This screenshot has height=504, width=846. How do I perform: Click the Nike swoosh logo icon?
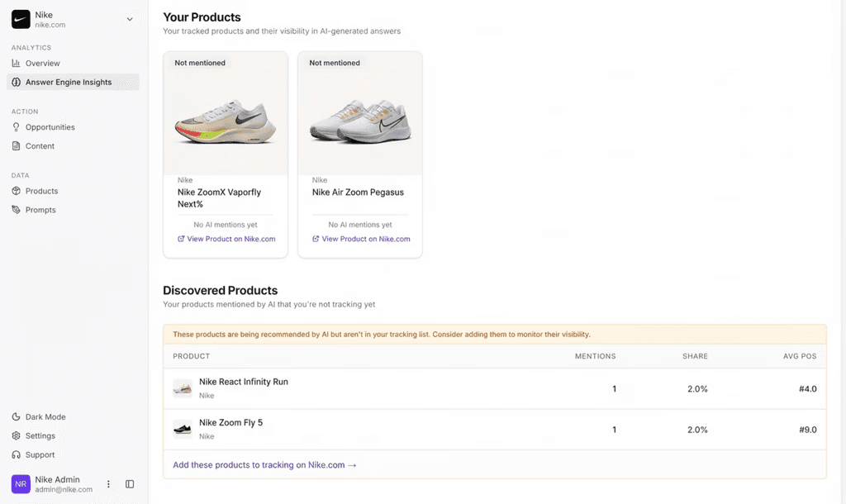(x=21, y=19)
